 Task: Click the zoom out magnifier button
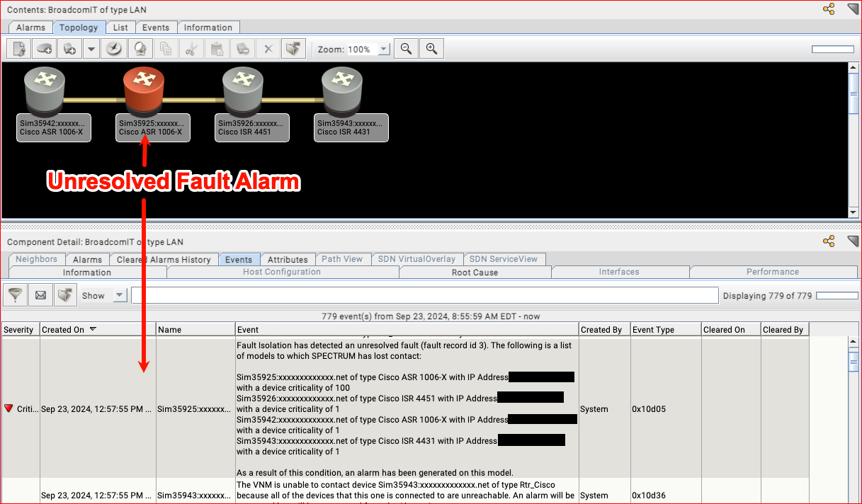coord(406,49)
